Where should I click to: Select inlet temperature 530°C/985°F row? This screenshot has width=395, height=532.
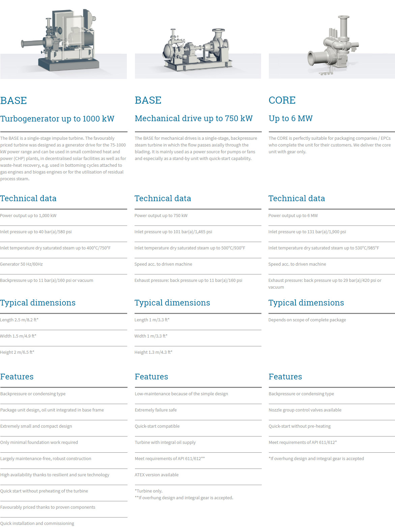pyautogui.click(x=324, y=248)
